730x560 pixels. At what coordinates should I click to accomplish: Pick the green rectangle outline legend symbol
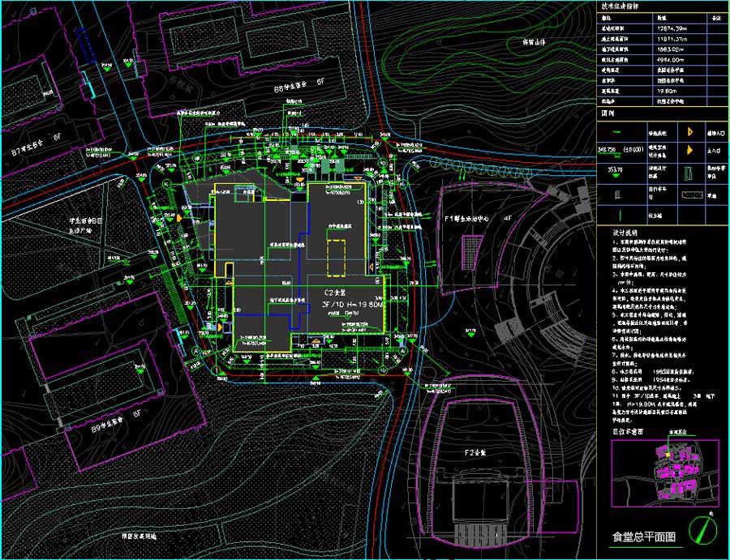pyautogui.click(x=691, y=173)
